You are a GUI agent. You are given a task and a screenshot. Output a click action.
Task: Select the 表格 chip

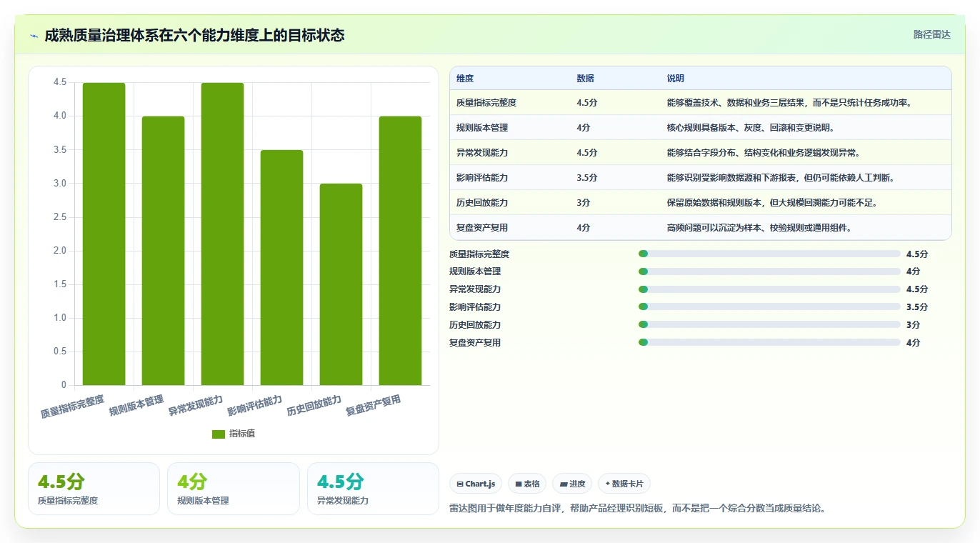pyautogui.click(x=527, y=484)
